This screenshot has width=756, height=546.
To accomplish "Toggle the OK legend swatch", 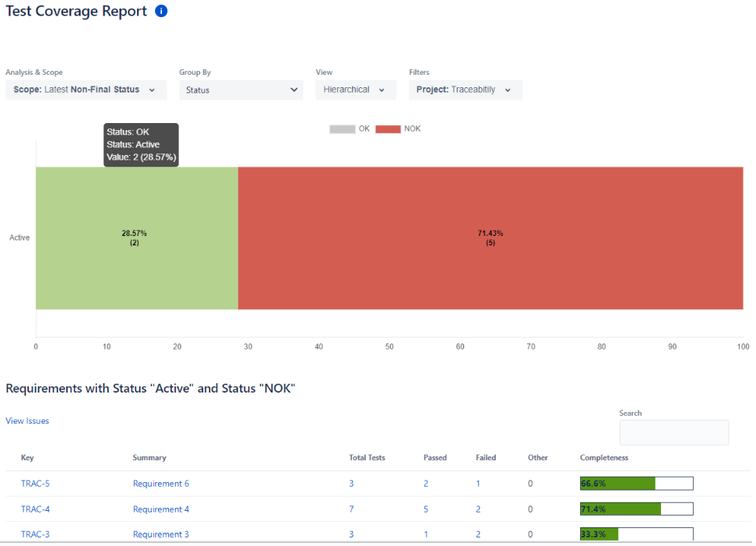I will (343, 129).
